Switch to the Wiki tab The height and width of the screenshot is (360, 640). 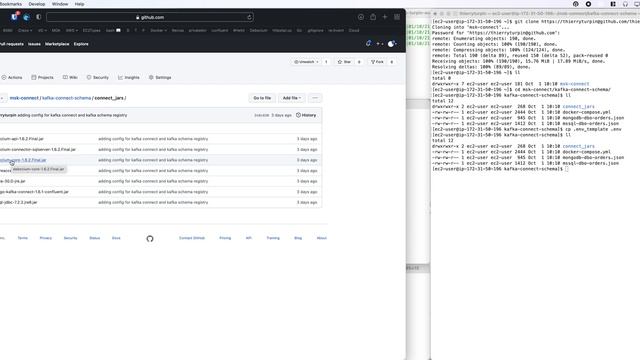(70, 77)
